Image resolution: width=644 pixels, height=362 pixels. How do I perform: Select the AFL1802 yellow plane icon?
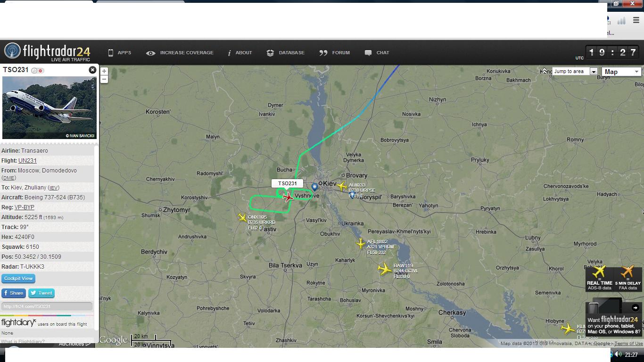(361, 243)
